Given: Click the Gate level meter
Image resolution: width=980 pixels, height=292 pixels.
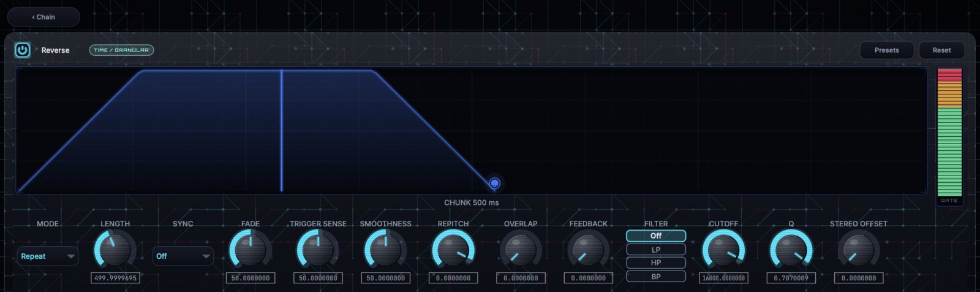Looking at the screenshot, I should [949, 133].
